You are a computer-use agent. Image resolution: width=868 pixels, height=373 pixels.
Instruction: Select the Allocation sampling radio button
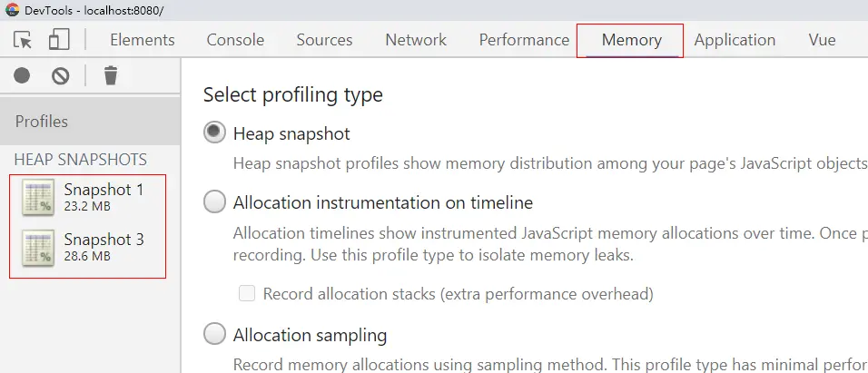[214, 335]
